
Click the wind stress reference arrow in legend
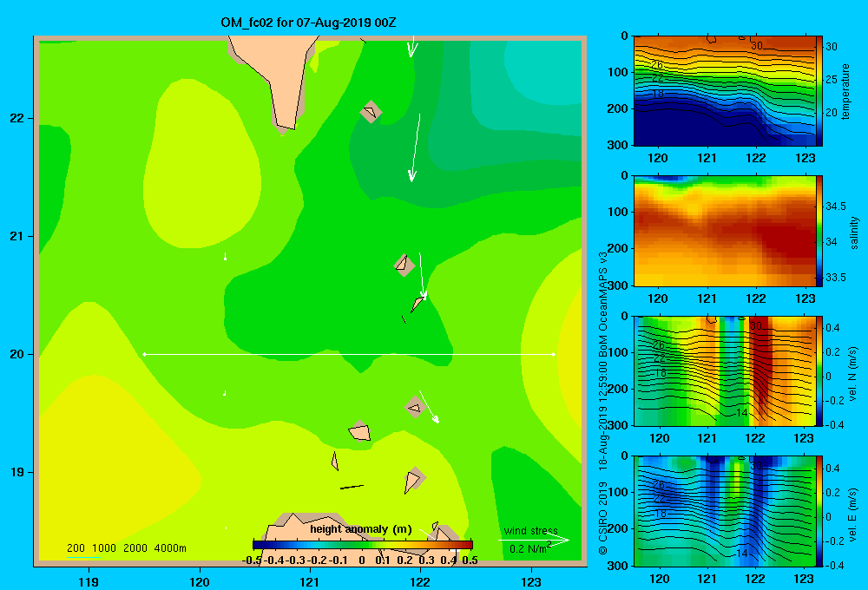(x=534, y=540)
